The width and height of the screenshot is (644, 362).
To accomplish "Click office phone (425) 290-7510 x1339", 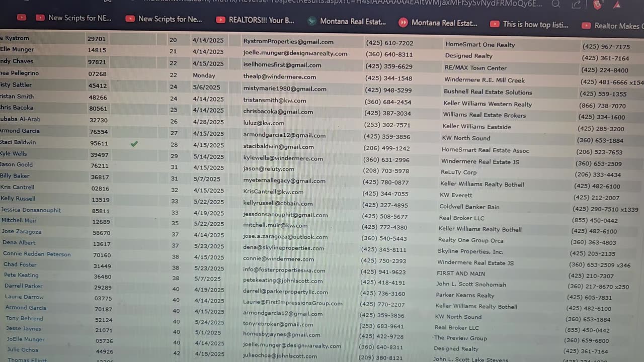I will click(x=605, y=209).
